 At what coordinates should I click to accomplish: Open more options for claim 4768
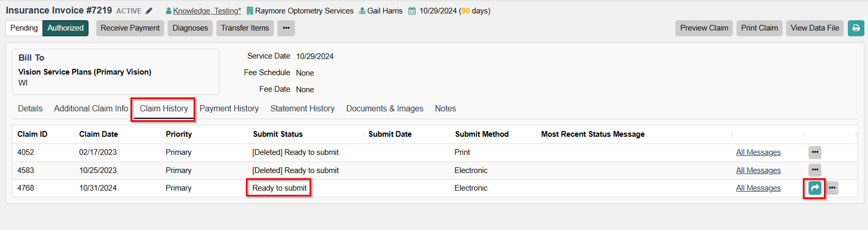pyautogui.click(x=832, y=188)
